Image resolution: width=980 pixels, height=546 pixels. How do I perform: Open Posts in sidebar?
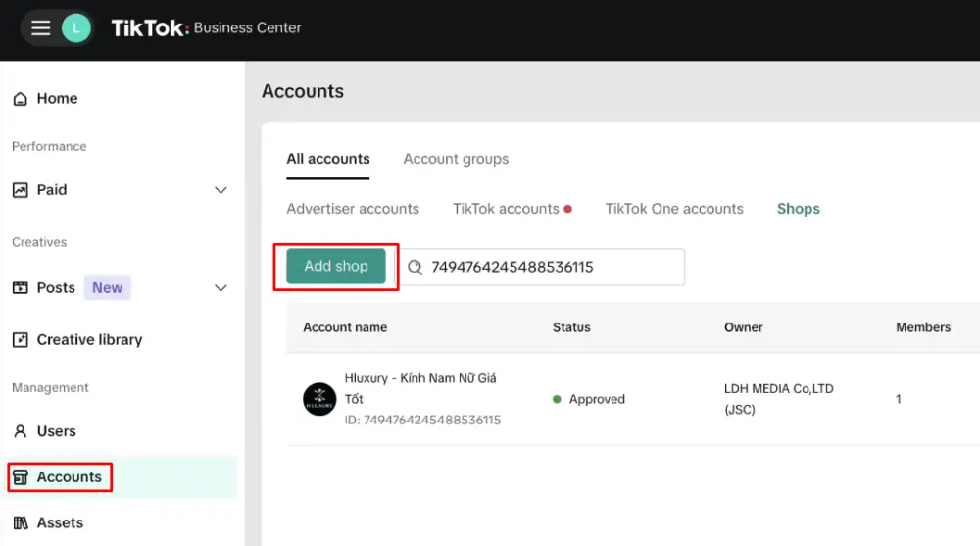56,287
